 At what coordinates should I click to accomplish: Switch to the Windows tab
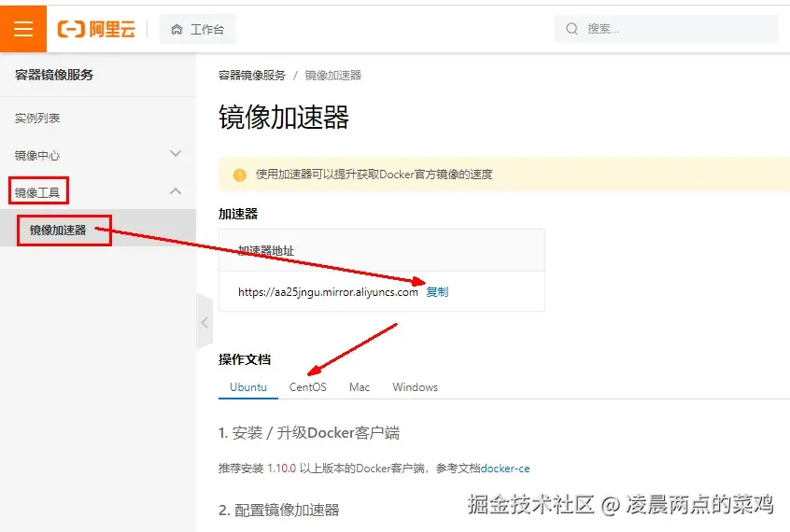click(416, 387)
